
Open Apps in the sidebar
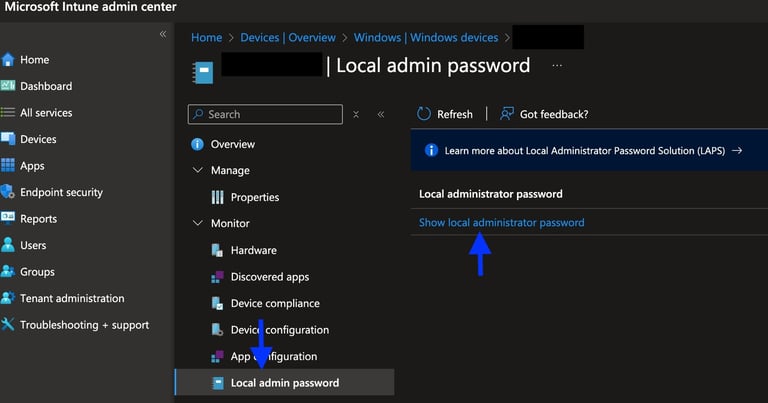pyautogui.click(x=32, y=166)
